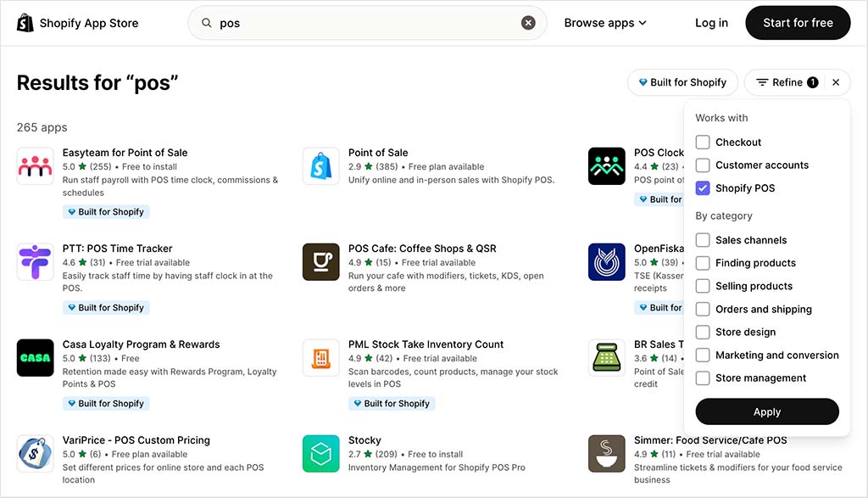The height and width of the screenshot is (498, 868).
Task: Enable the Checkout checkbox
Action: pyautogui.click(x=703, y=143)
